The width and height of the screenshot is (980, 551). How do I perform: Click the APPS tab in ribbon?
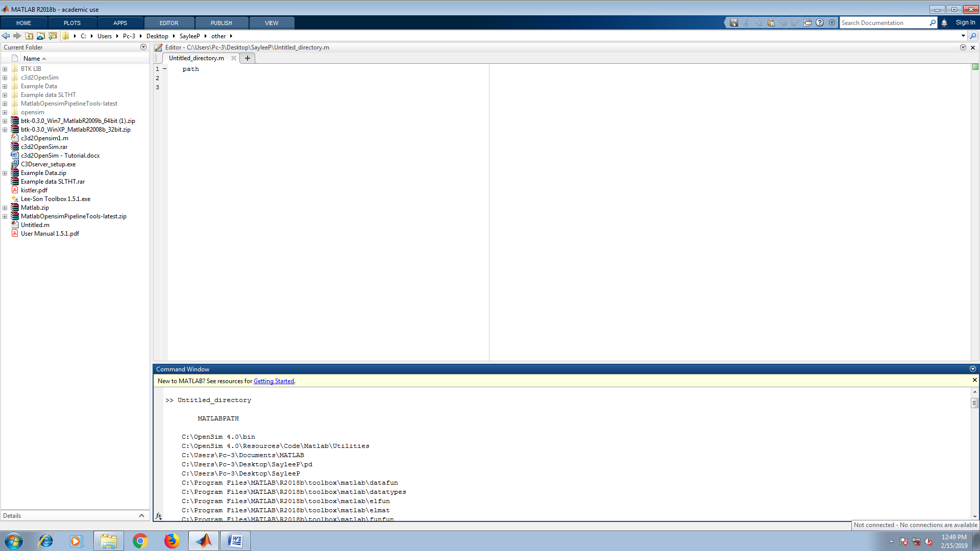120,23
